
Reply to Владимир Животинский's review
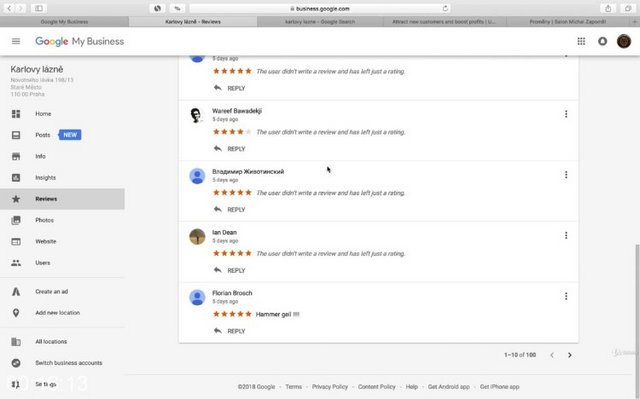point(229,210)
